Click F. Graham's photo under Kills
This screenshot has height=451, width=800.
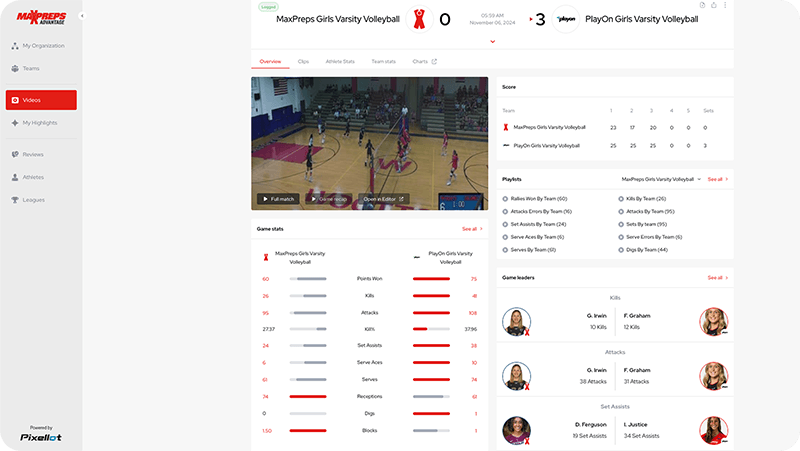tap(714, 321)
